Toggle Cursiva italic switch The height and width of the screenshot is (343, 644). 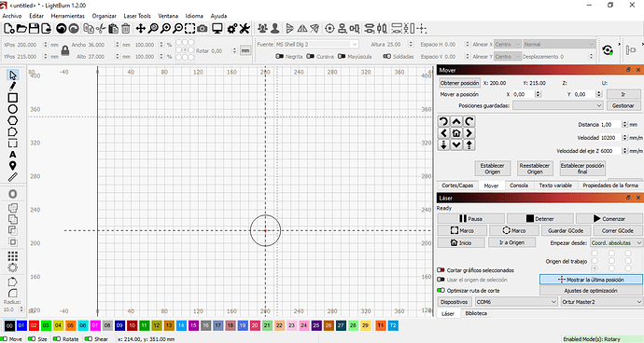point(311,56)
